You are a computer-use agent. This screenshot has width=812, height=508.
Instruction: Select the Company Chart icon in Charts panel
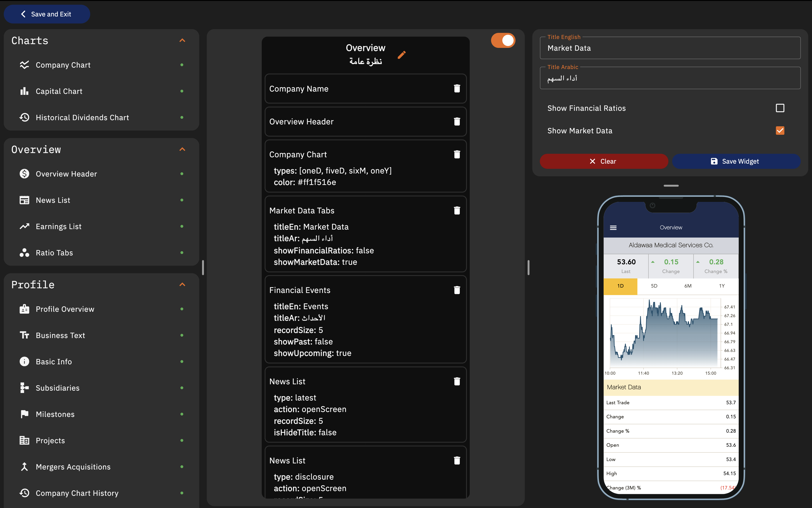pyautogui.click(x=24, y=65)
